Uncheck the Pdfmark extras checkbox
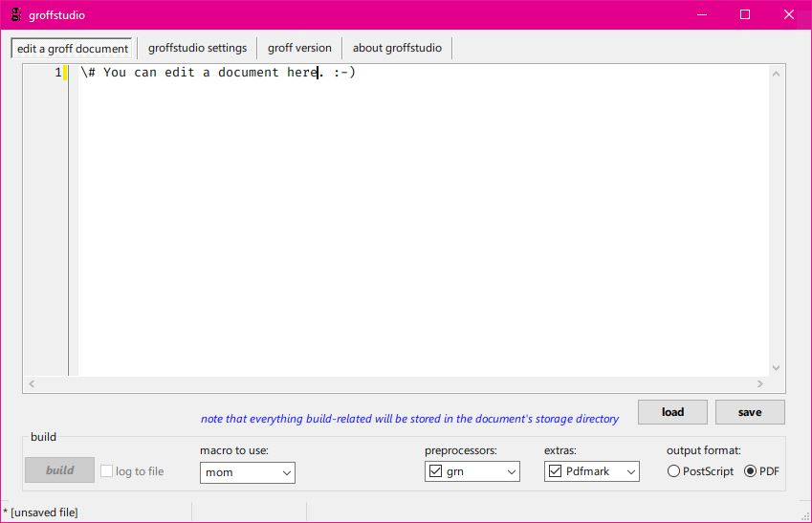 click(555, 471)
